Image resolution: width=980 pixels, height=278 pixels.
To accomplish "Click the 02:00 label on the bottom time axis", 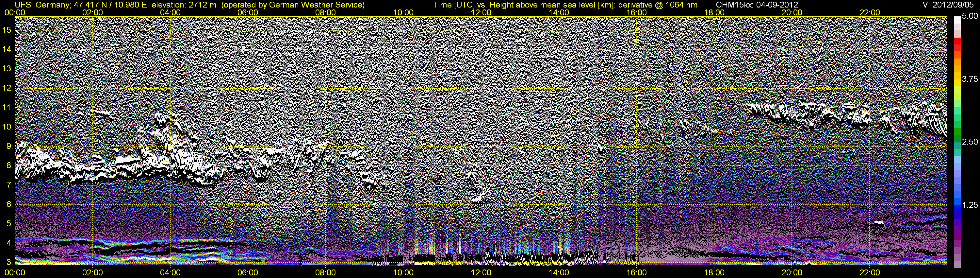I will tap(92, 273).
